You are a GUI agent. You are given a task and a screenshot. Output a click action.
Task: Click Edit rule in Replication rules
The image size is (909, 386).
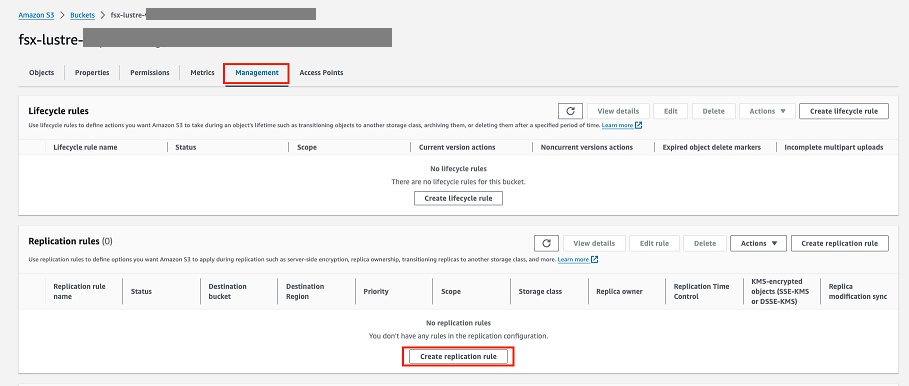tap(654, 243)
